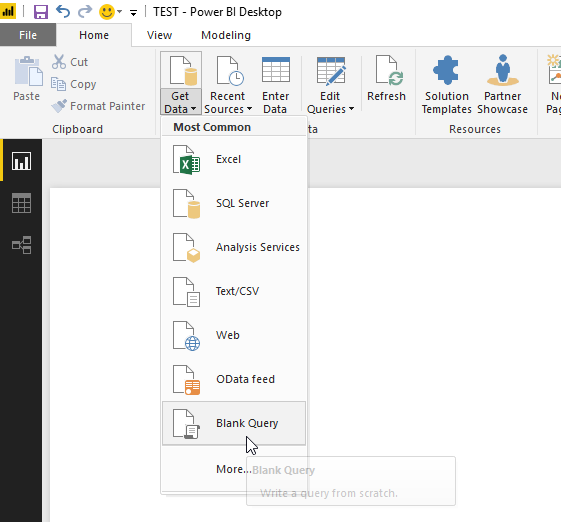Select Excel from Get Data menu

point(234,159)
